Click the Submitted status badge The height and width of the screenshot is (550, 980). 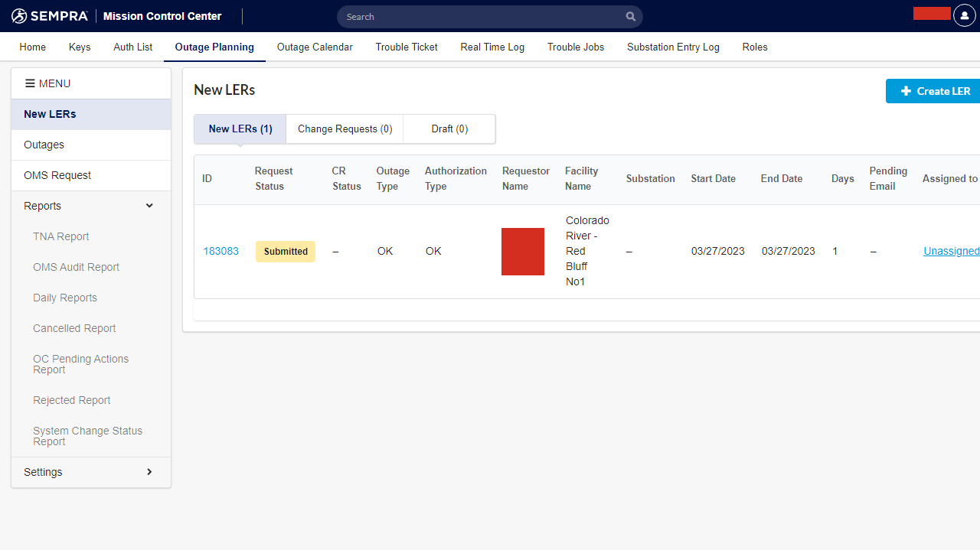tap(286, 251)
